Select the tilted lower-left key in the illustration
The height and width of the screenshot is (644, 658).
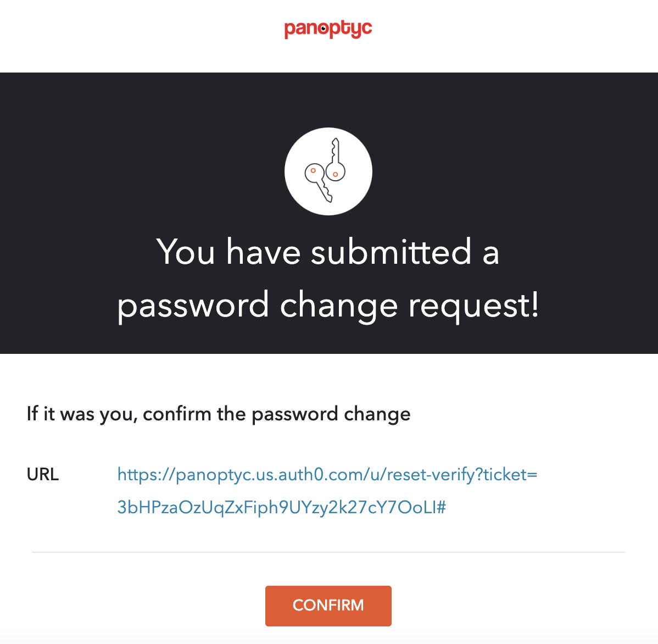[x=319, y=182]
